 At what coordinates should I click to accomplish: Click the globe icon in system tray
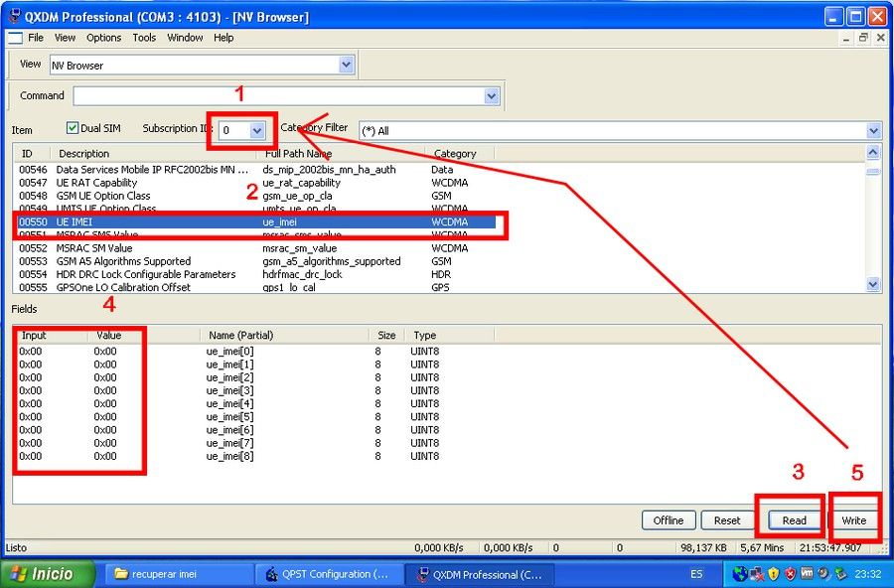coord(740,573)
